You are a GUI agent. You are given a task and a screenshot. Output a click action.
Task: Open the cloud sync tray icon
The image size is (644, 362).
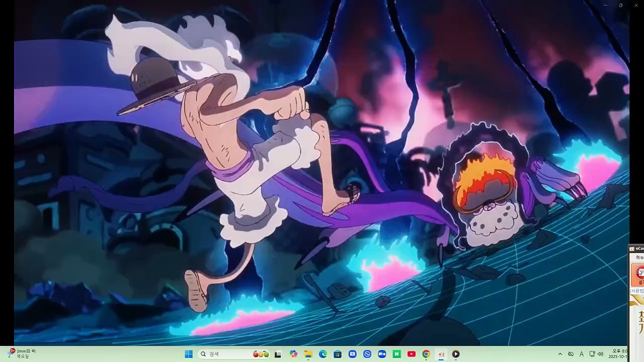coord(571,354)
